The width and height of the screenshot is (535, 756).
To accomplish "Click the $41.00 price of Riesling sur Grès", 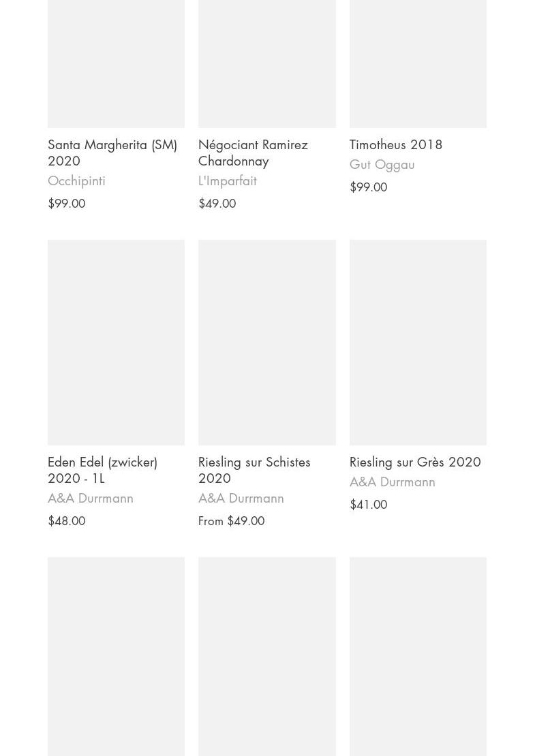I will click(x=368, y=504).
